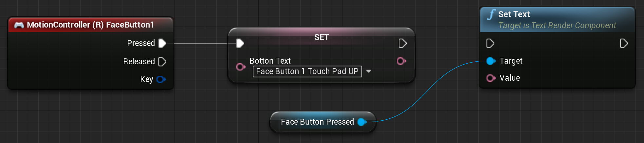Click the SET node input execution pin

(x=240, y=43)
